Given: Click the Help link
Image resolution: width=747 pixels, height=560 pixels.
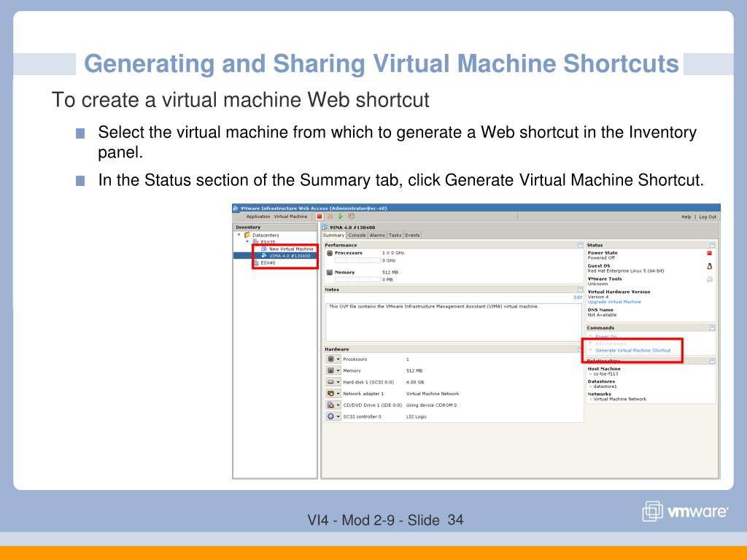Looking at the screenshot, I should pos(686,217).
